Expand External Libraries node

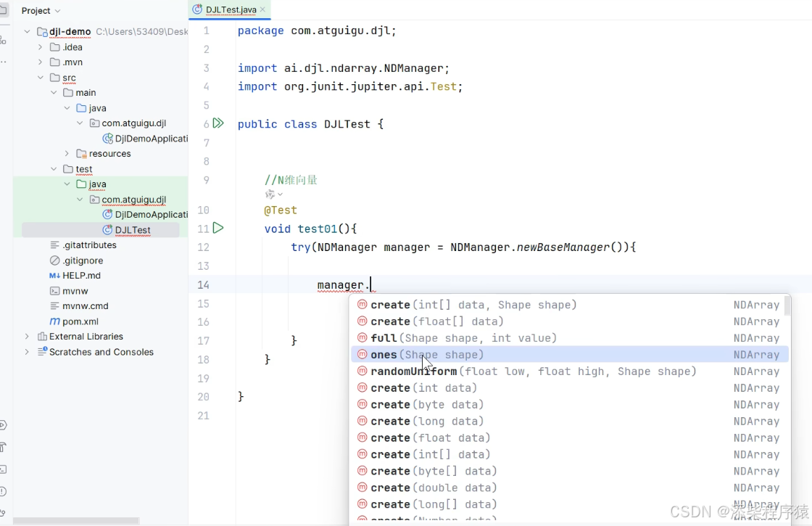(x=27, y=337)
